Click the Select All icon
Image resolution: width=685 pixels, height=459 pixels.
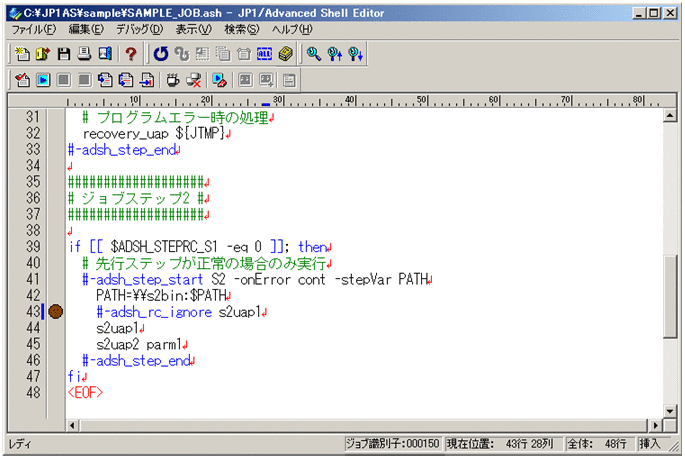click(x=265, y=54)
